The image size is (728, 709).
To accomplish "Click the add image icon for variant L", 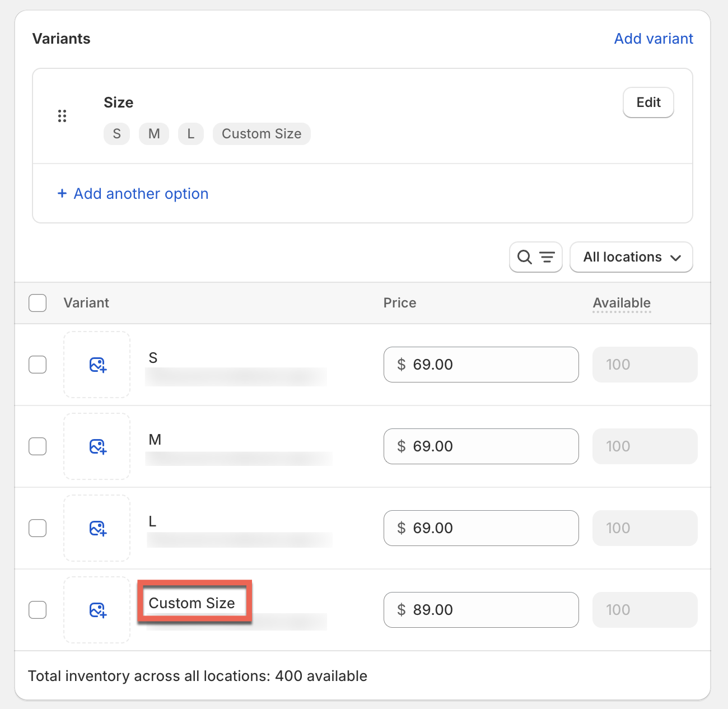I will click(x=96, y=528).
